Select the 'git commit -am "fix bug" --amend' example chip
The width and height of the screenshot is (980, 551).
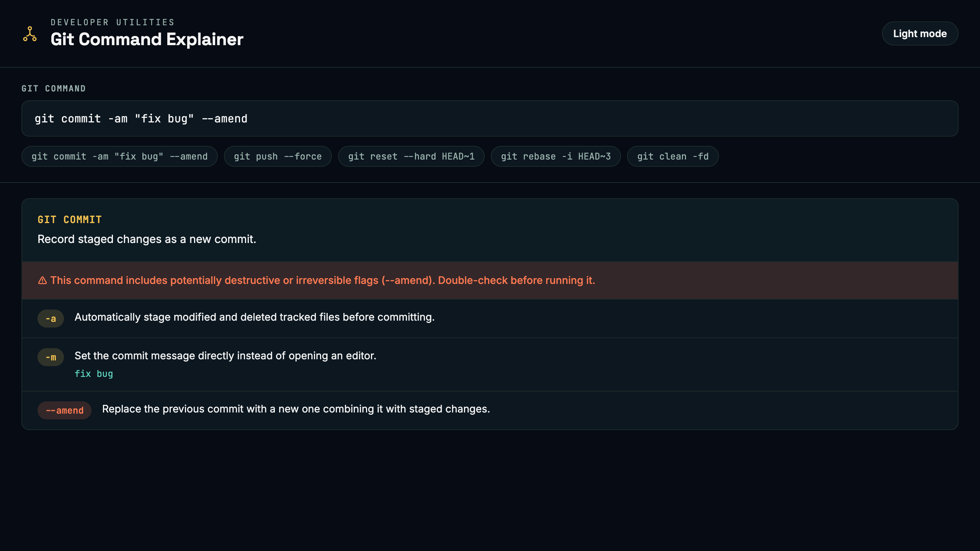click(119, 156)
